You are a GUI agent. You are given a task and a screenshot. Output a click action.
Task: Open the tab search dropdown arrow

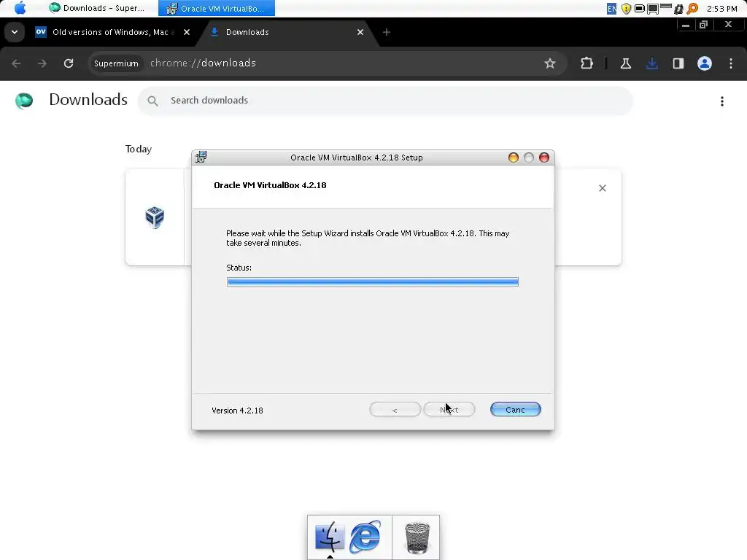(x=15, y=32)
